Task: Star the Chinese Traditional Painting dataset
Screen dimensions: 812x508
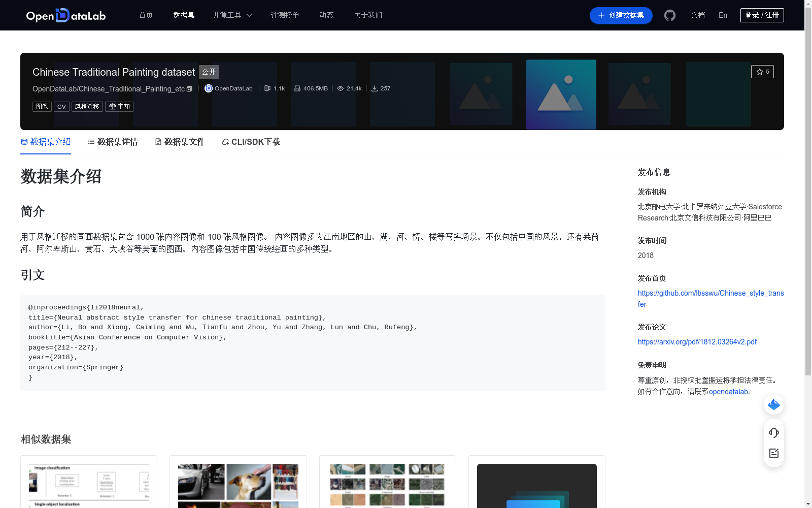Action: [x=762, y=72]
